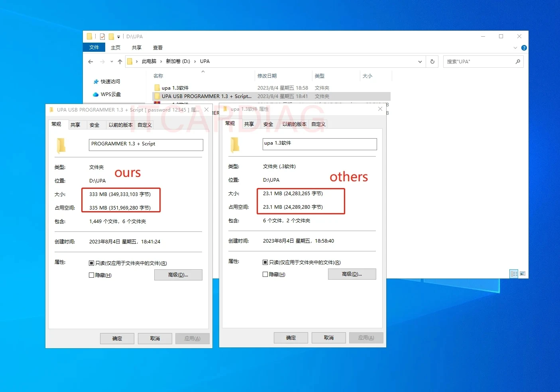
Task: Toggle 只读 checkbox in upa 1.3软件 properties
Action: click(x=265, y=263)
